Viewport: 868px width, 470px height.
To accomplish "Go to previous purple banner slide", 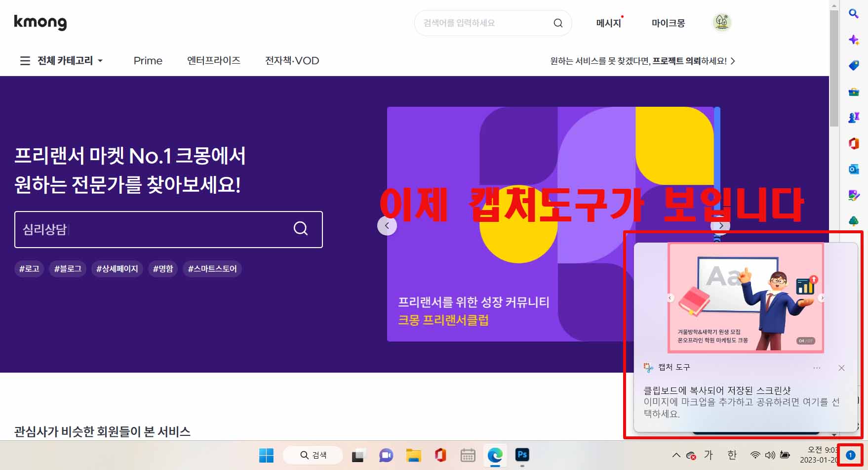I will [x=387, y=226].
